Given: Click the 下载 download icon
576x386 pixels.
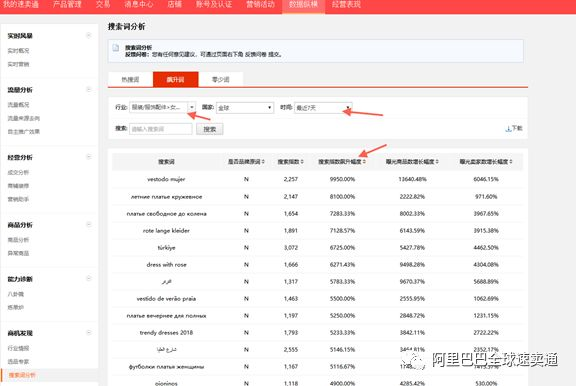Looking at the screenshot, I should click(508, 129).
